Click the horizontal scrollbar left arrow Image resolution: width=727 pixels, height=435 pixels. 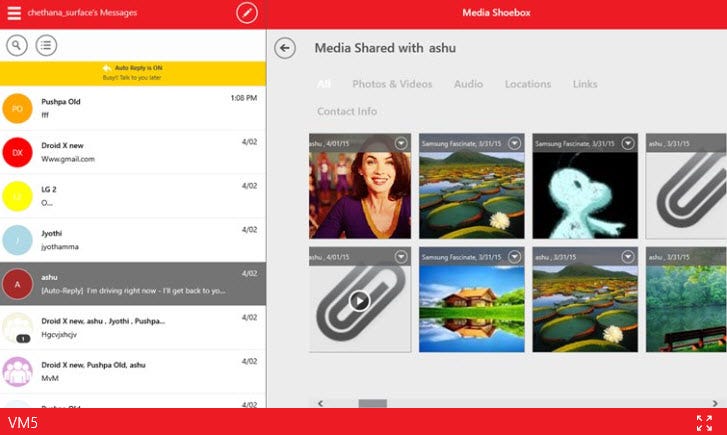tap(320, 403)
